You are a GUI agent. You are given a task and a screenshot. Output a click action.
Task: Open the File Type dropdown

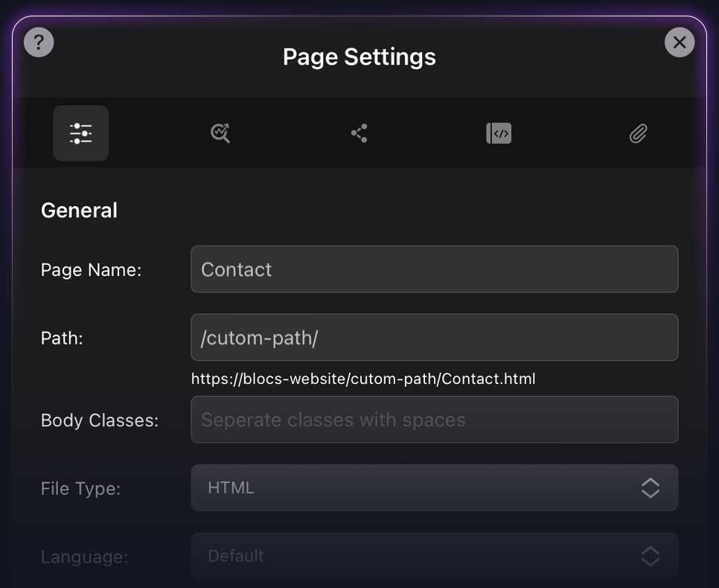(x=435, y=488)
